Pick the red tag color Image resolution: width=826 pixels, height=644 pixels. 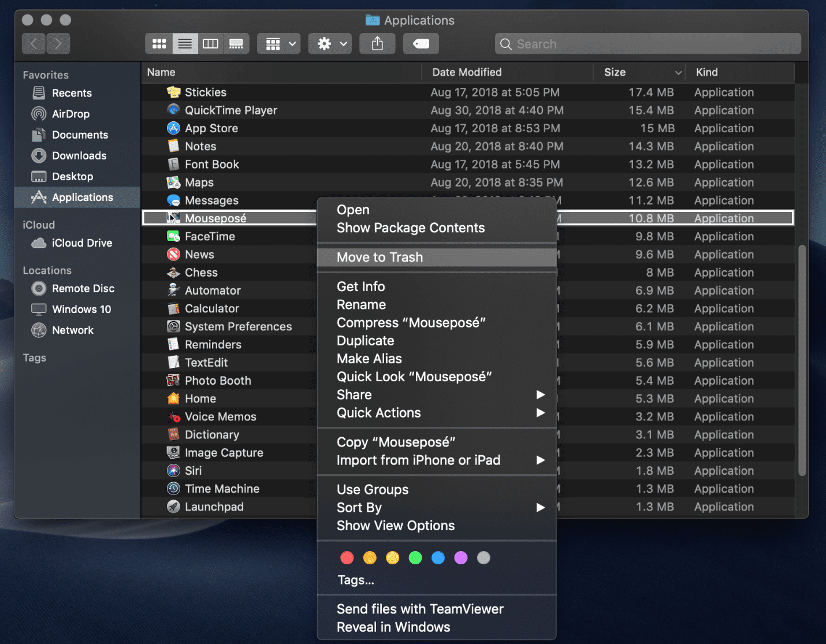coord(347,557)
